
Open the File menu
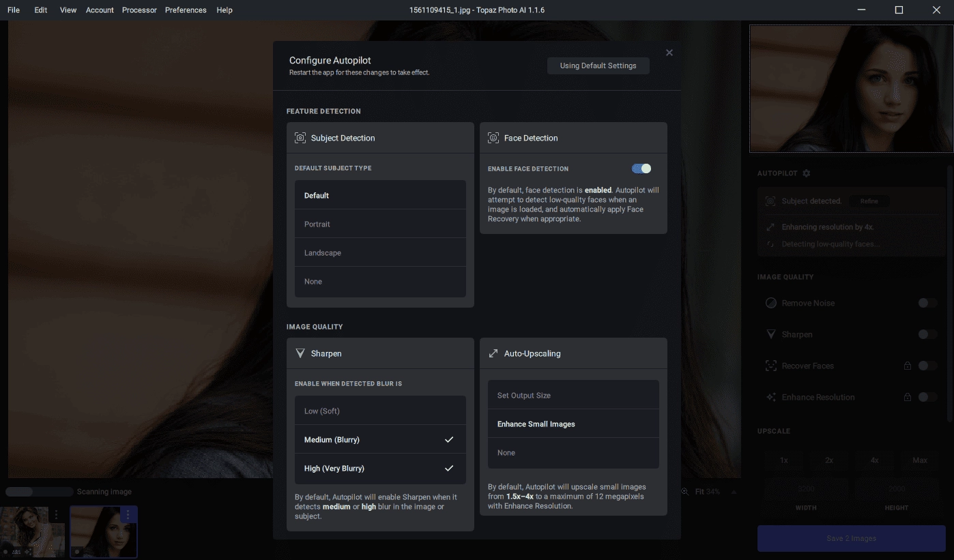pos(14,10)
